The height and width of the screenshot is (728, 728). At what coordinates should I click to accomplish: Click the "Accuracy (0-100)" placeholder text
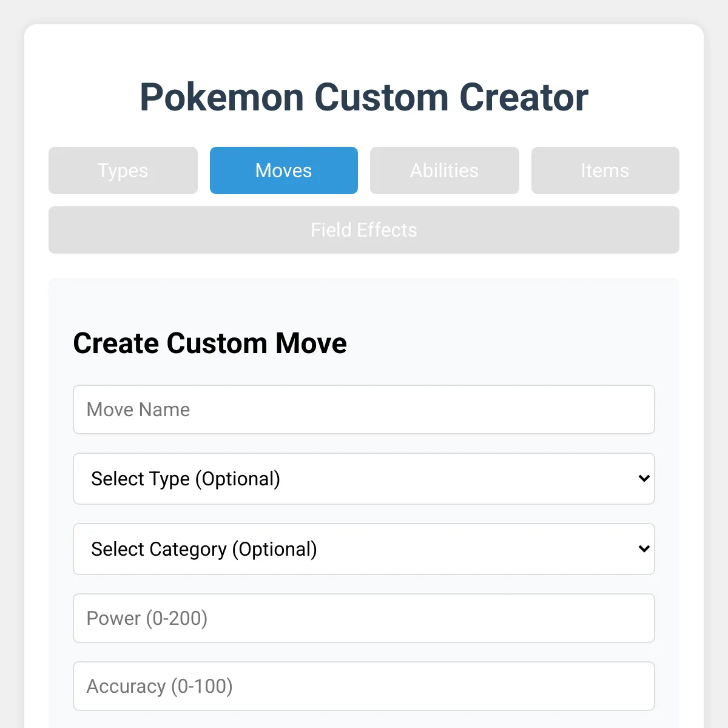(160, 686)
